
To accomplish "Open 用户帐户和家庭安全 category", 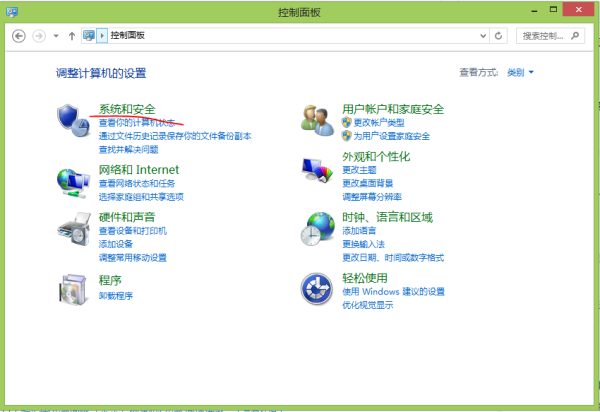I will click(393, 109).
